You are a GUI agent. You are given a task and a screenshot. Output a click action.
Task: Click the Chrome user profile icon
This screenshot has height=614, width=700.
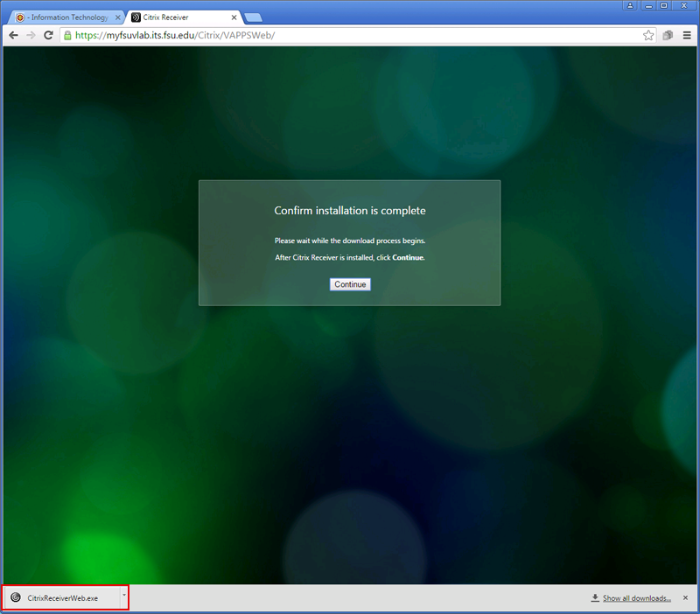point(630,5)
